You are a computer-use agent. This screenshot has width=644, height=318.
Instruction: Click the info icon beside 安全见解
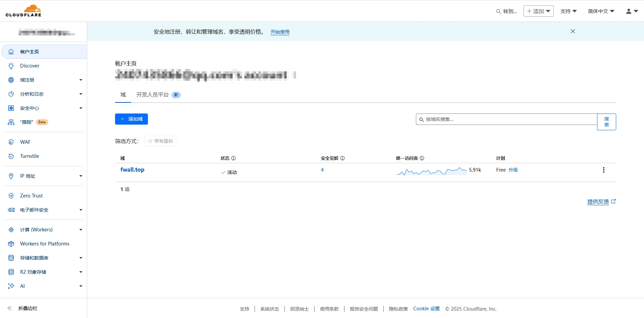pos(342,158)
